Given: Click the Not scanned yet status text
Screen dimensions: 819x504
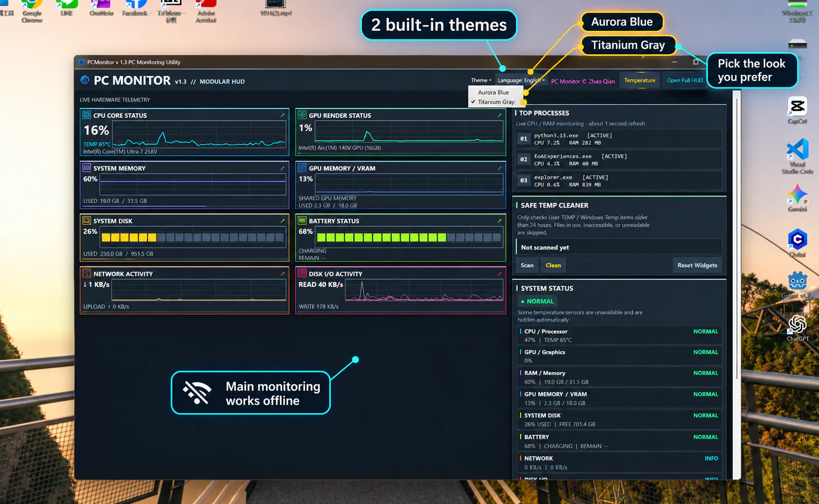Looking at the screenshot, I should click(x=545, y=247).
